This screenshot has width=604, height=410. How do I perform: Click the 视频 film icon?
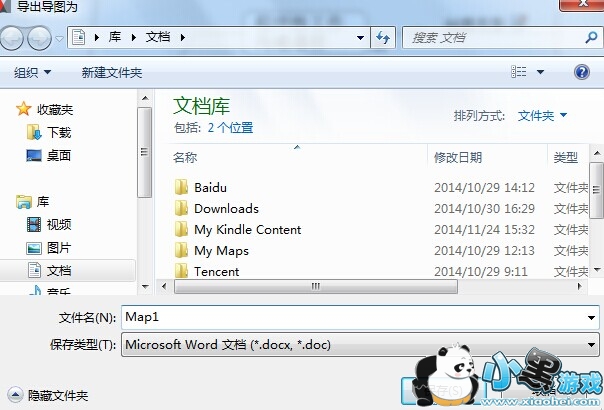(x=34, y=224)
